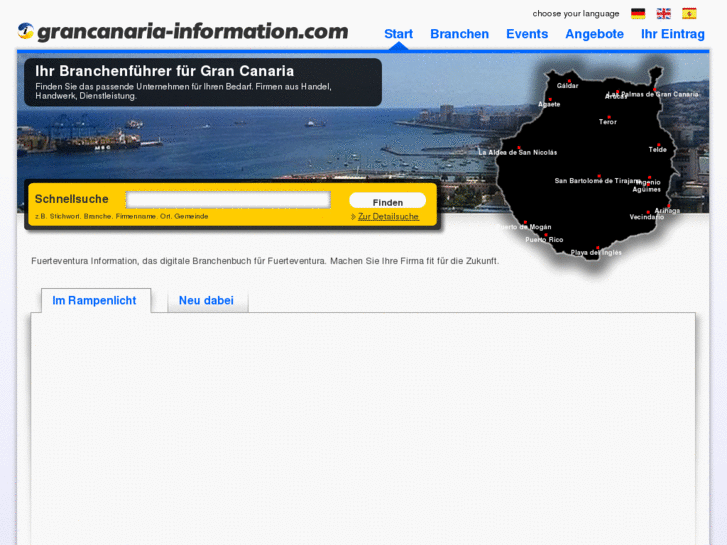Select Arinaga on the island map
Screen dimensions: 727x545
[667, 211]
